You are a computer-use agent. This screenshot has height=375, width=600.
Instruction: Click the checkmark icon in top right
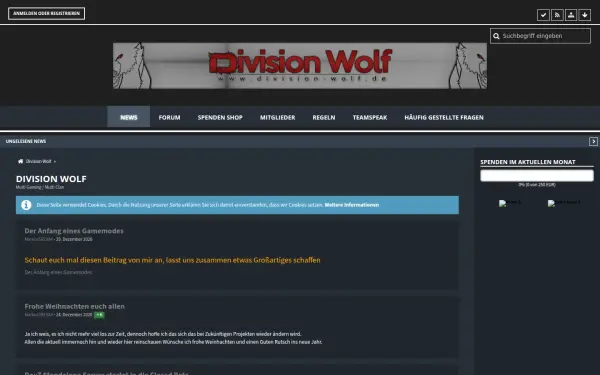pos(543,15)
